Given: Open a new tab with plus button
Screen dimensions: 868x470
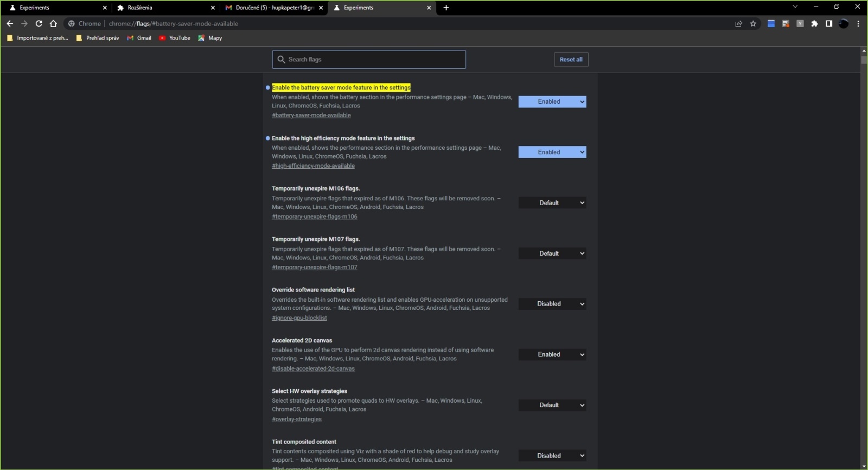Looking at the screenshot, I should pos(446,8).
